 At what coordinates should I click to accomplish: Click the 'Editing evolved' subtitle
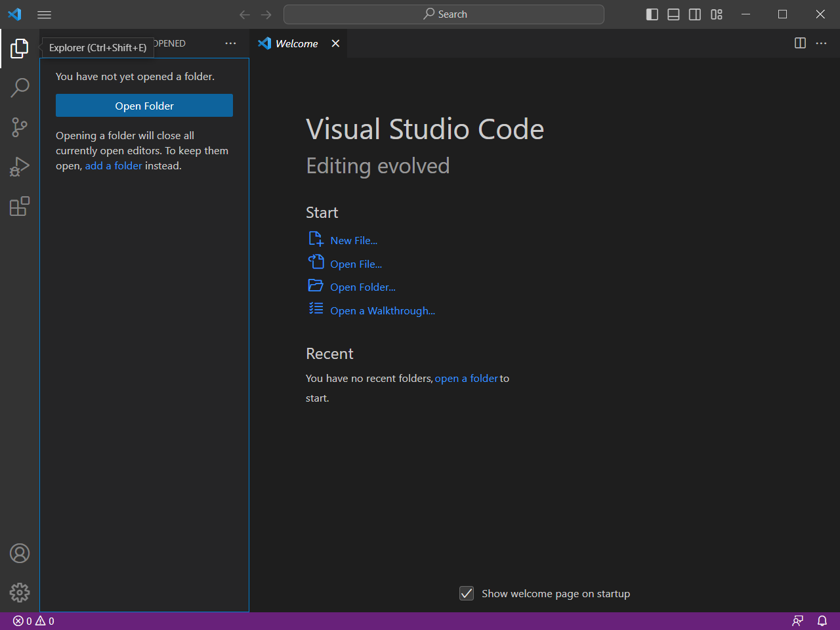coord(378,166)
